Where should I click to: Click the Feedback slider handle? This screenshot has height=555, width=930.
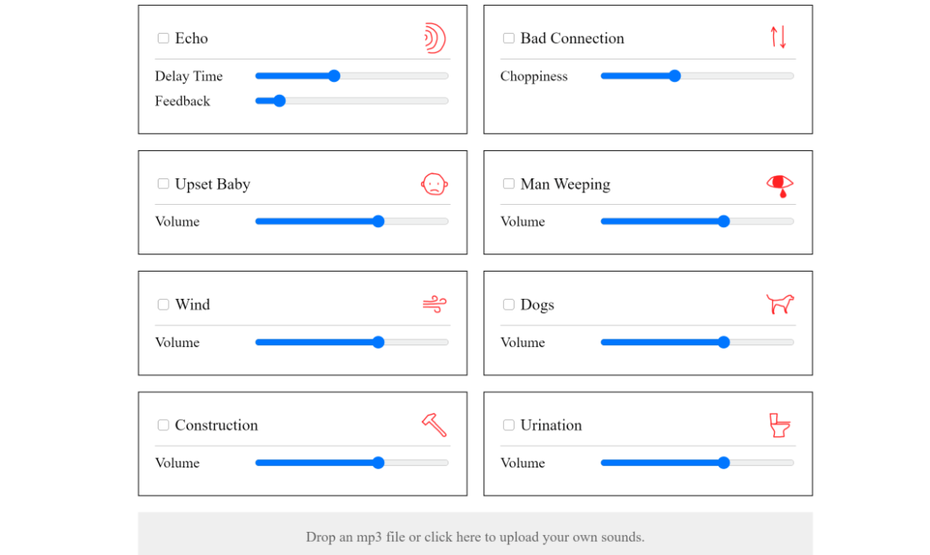tap(279, 101)
